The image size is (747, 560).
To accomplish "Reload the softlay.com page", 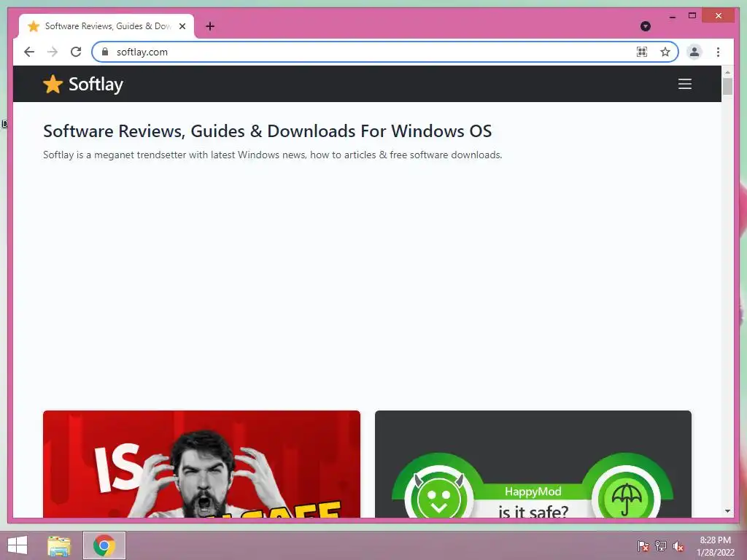I will pos(76,52).
